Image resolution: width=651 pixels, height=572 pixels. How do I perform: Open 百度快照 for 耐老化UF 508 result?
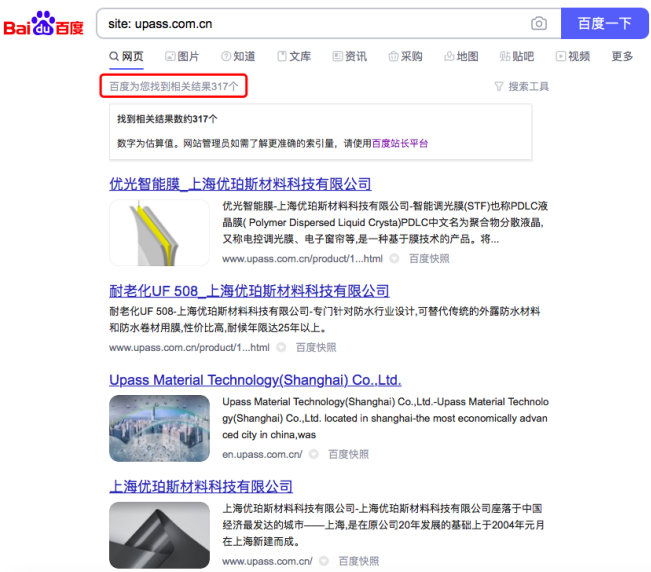[316, 347]
